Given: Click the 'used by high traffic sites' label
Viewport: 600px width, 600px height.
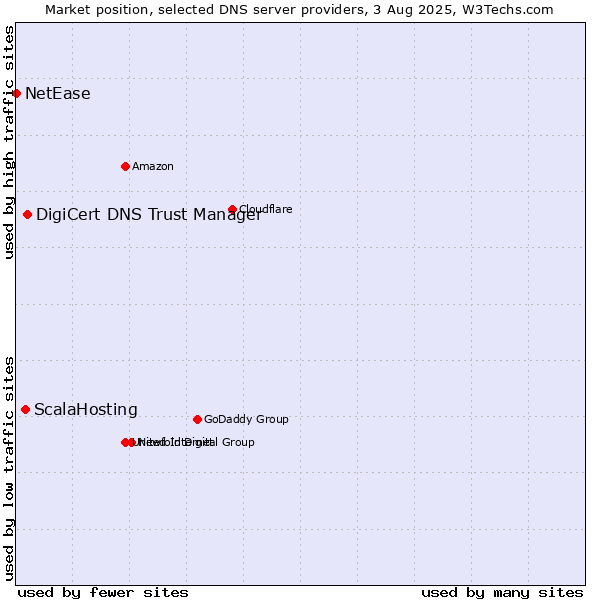Looking at the screenshot, I should click(9, 142).
